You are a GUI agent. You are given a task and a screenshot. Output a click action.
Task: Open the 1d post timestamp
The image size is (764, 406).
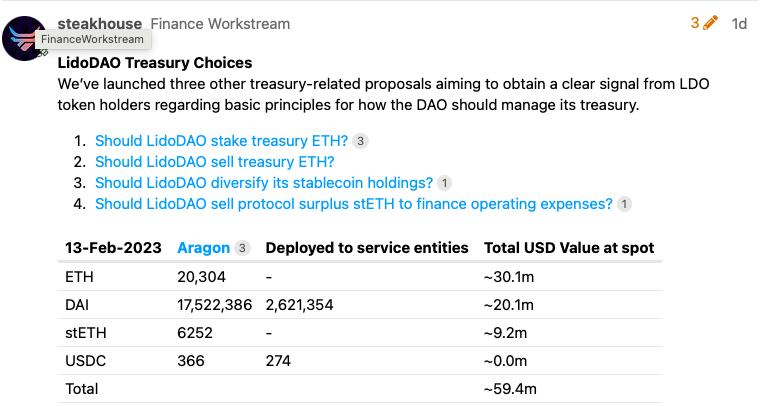pos(739,23)
